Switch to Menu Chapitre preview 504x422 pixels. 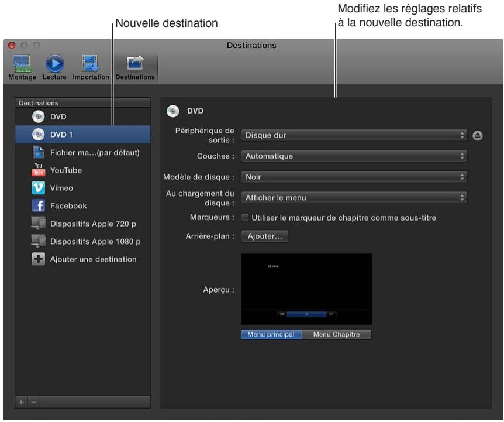336,335
